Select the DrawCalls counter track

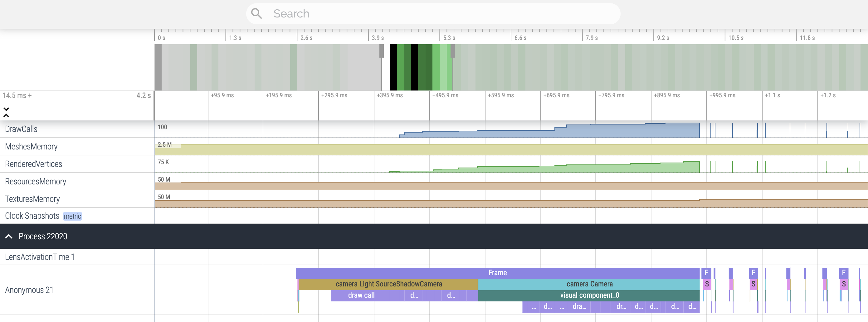point(21,129)
